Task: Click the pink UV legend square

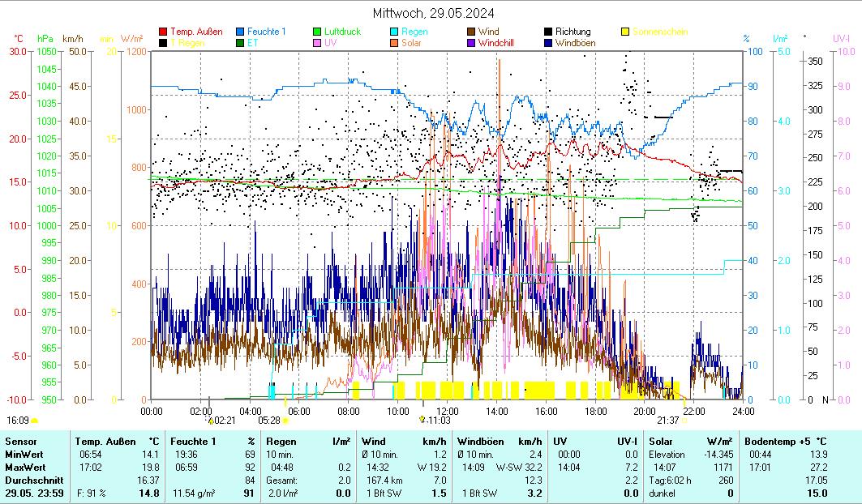Action: (x=318, y=43)
